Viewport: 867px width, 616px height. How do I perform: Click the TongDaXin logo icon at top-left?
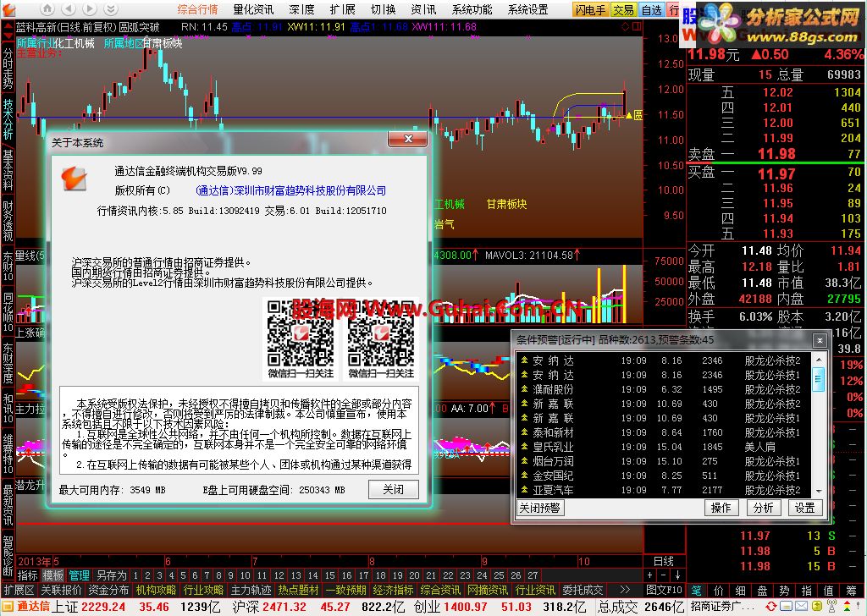(x=8, y=9)
